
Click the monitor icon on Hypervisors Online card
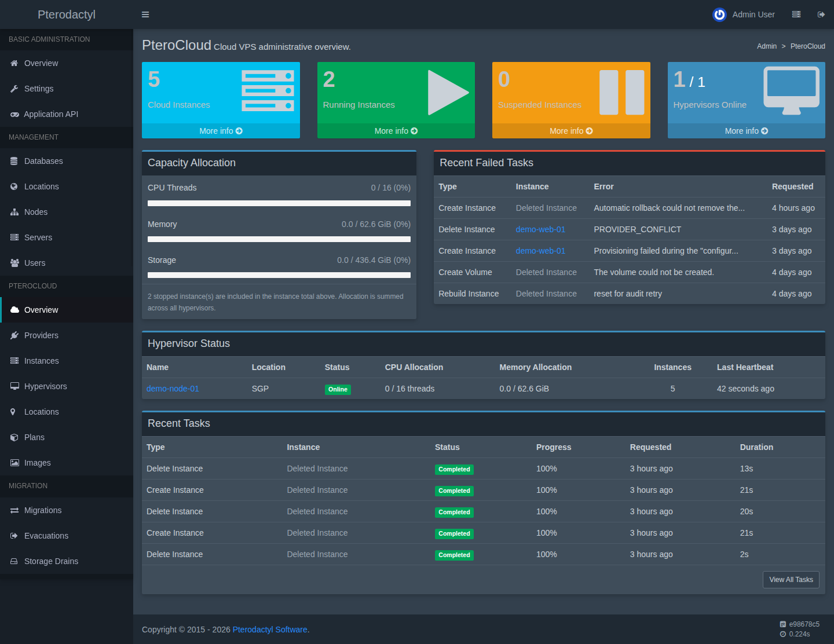point(791,90)
